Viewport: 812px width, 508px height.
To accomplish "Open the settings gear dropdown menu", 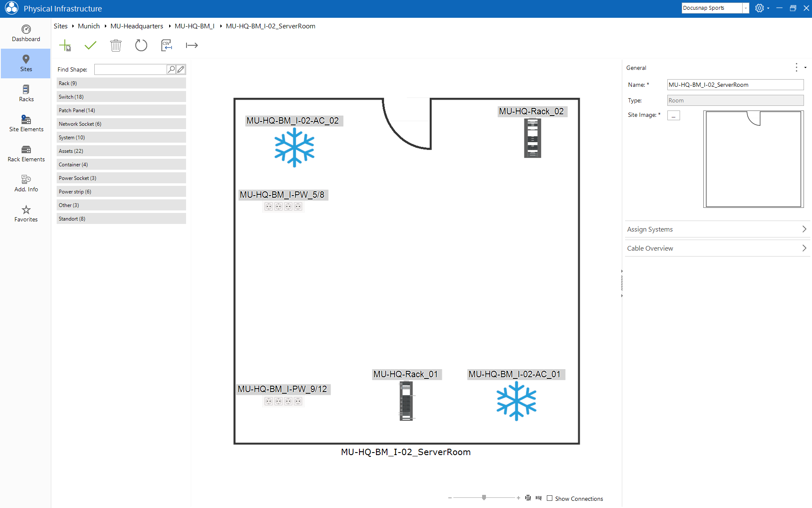I will pos(762,8).
